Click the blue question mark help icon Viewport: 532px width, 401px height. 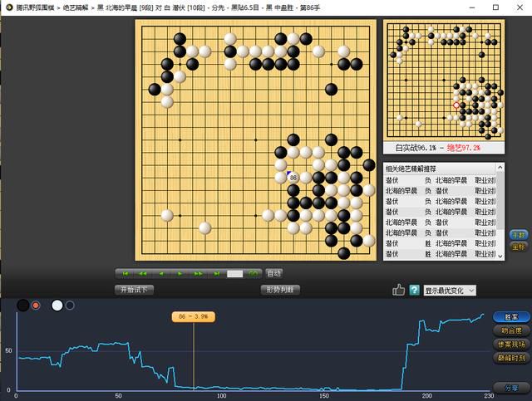tap(414, 290)
